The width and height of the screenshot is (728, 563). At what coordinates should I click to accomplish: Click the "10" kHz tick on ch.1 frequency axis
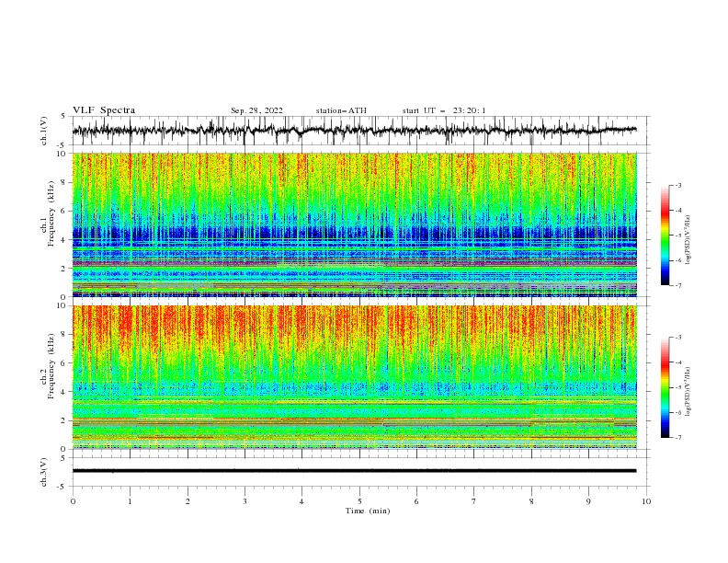63,154
